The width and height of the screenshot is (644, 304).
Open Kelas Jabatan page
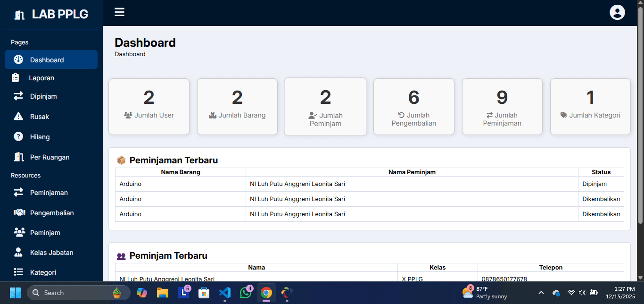51,253
